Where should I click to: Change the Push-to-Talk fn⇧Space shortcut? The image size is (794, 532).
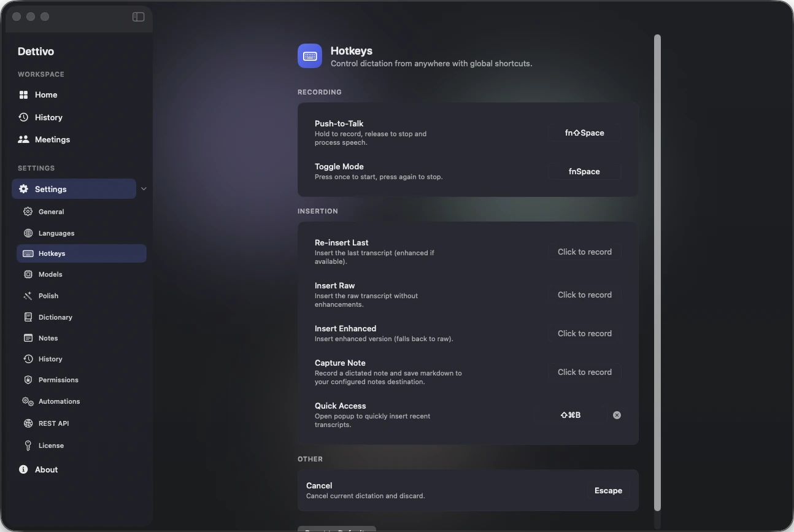tap(584, 133)
